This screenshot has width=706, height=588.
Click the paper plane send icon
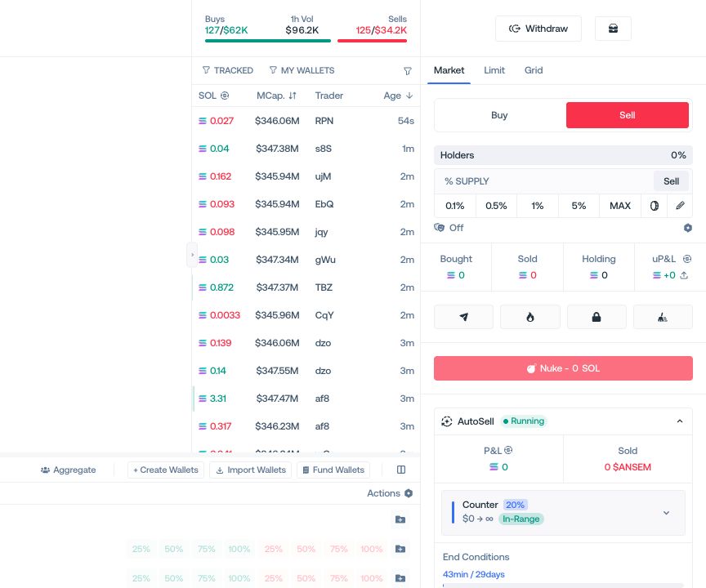point(463,317)
